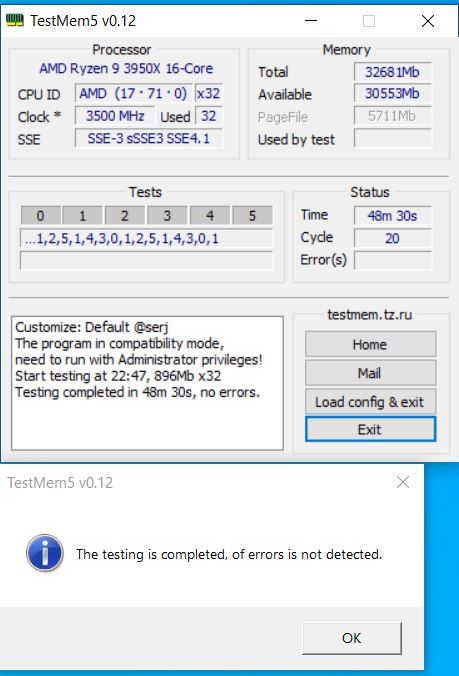Click the AMD Ryzen 9 3950X 16-Core name

126,69
